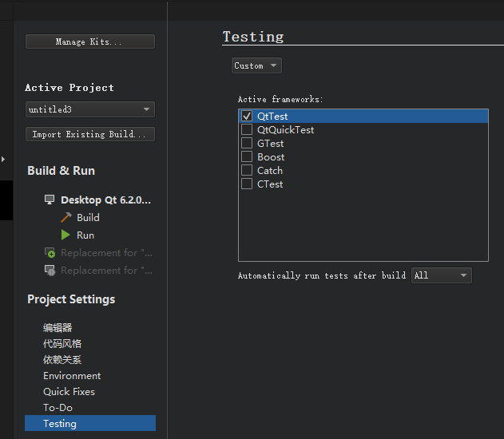Image resolution: width=504 pixels, height=439 pixels.
Task: Open Quick Fixes project settings
Action: [x=69, y=391]
